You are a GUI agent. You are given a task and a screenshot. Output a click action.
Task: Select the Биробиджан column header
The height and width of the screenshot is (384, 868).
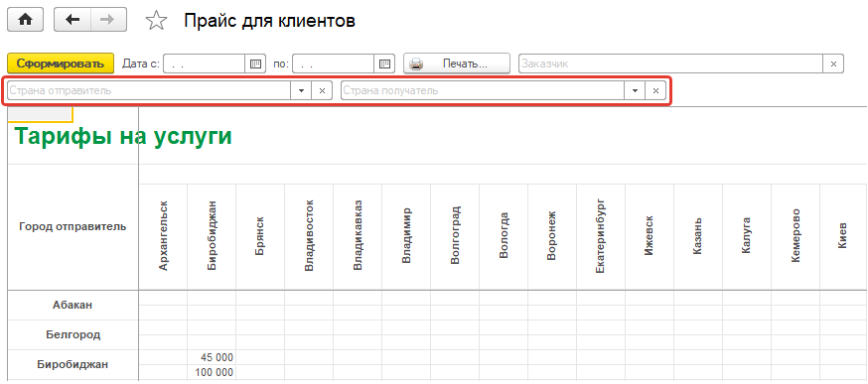212,236
